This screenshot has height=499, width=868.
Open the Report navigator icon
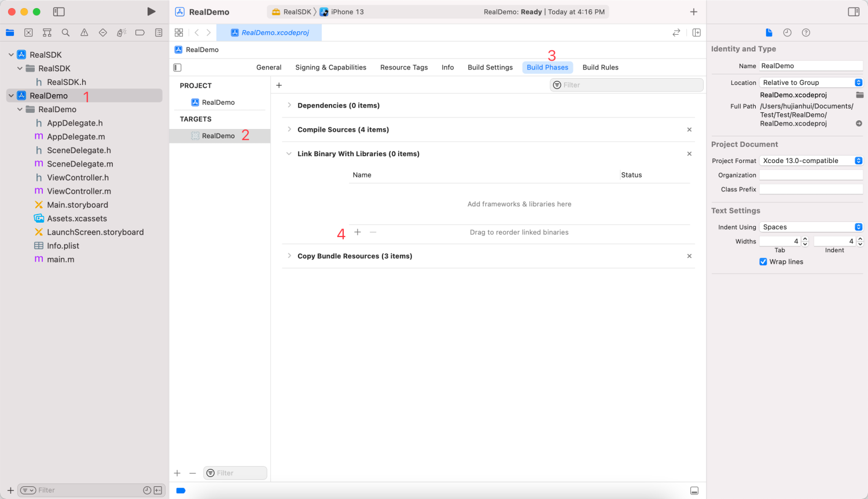point(159,33)
